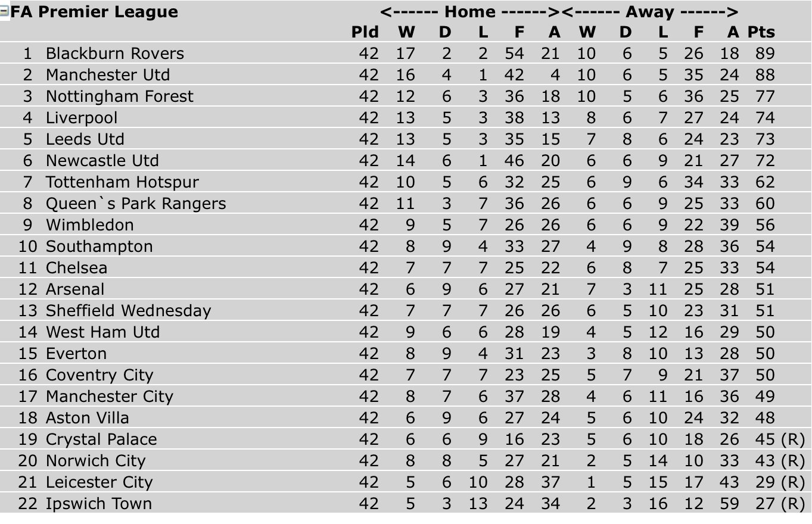Select Blackburn Rovers team name
812x524 pixels.
tap(115, 54)
